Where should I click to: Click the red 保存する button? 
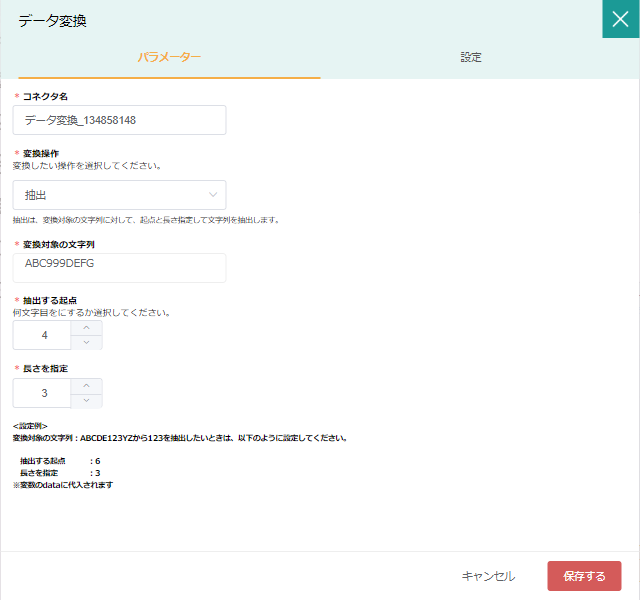(x=584, y=576)
